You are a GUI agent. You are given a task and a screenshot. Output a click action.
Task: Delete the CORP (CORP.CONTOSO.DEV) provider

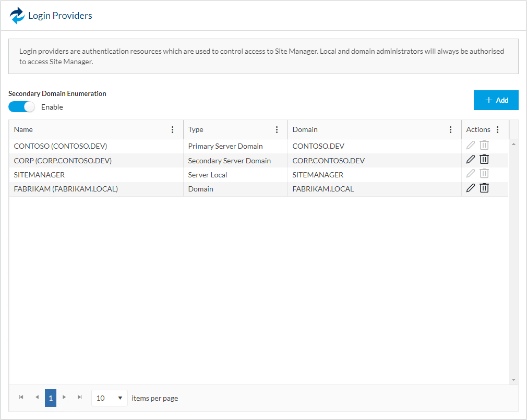point(484,160)
